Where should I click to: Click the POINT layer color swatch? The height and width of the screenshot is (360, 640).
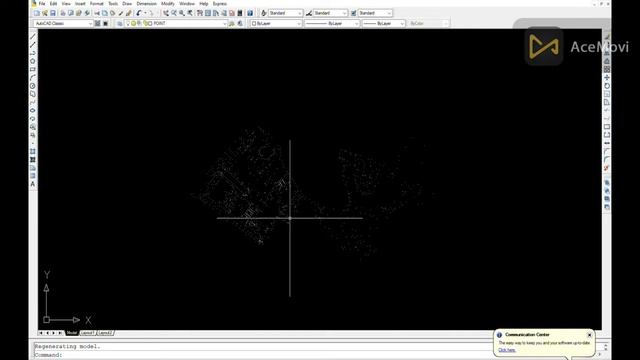tap(150, 24)
